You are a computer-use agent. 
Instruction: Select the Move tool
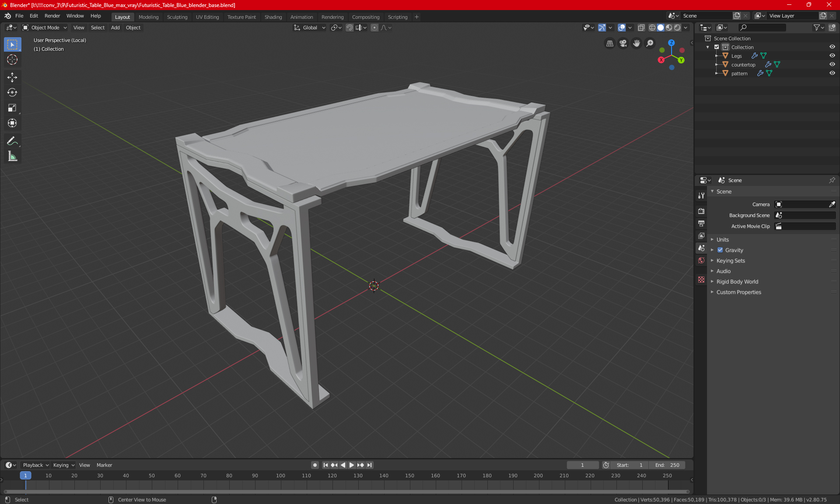coord(12,77)
